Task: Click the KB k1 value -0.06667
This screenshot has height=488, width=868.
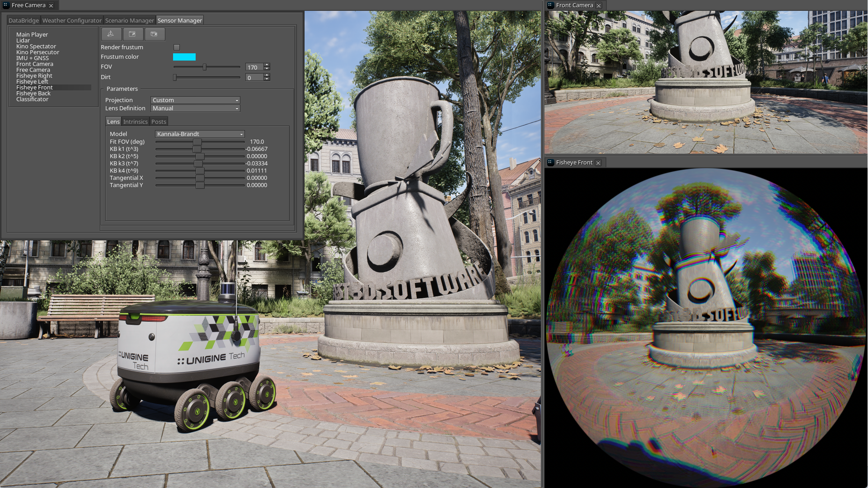Action: [257, 149]
